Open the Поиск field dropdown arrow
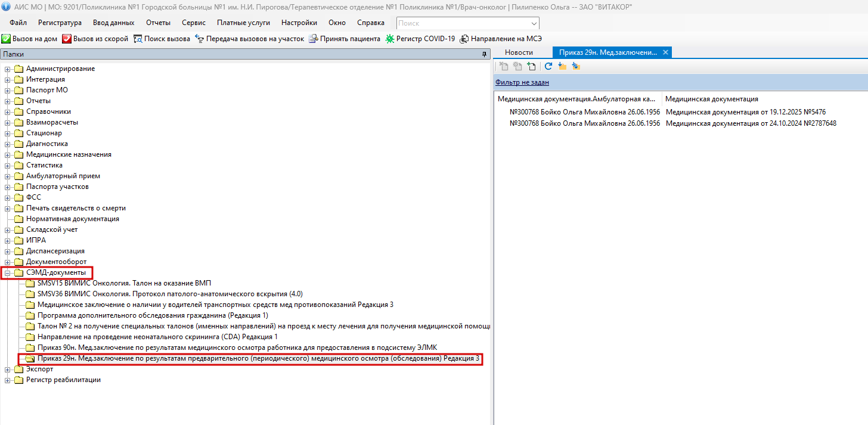The width and height of the screenshot is (868, 425). point(534,23)
